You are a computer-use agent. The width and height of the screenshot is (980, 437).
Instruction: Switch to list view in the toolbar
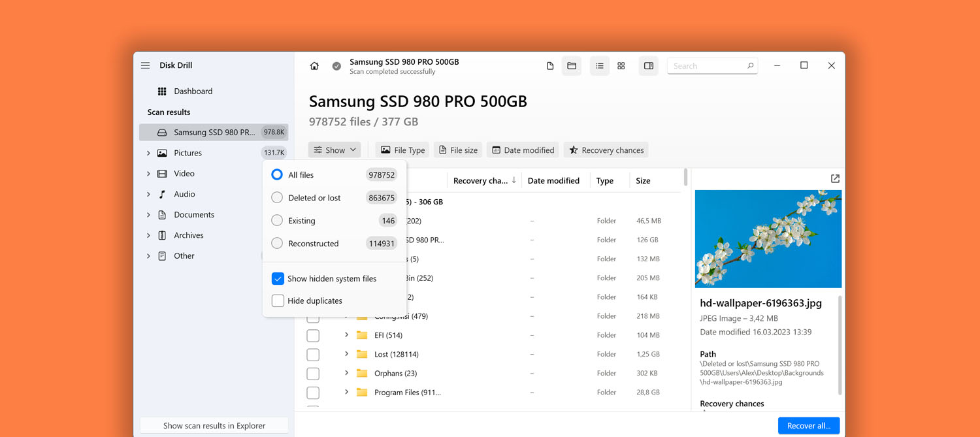[599, 65]
